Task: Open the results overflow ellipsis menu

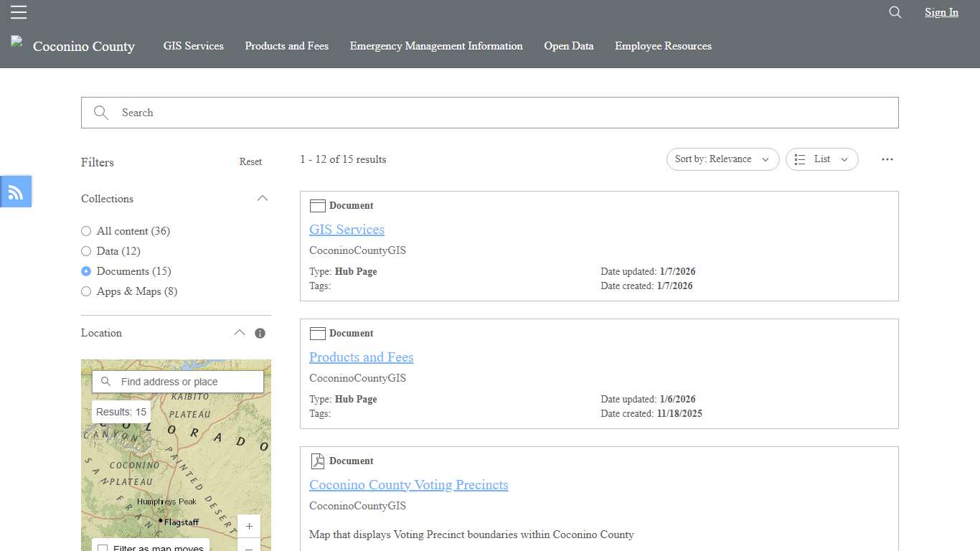Action: coord(887,159)
